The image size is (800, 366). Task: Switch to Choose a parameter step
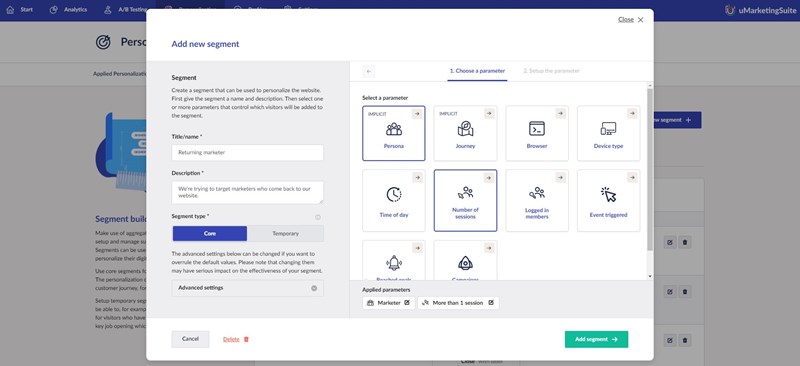pos(477,71)
